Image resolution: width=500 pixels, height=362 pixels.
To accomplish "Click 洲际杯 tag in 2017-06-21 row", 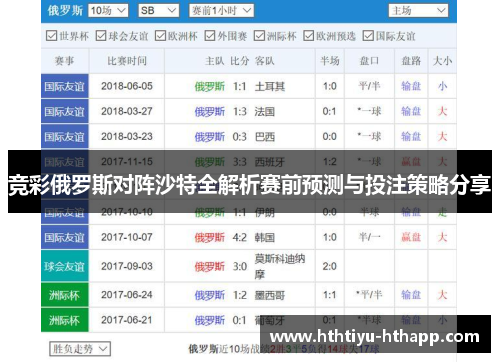I will pos(65,320).
